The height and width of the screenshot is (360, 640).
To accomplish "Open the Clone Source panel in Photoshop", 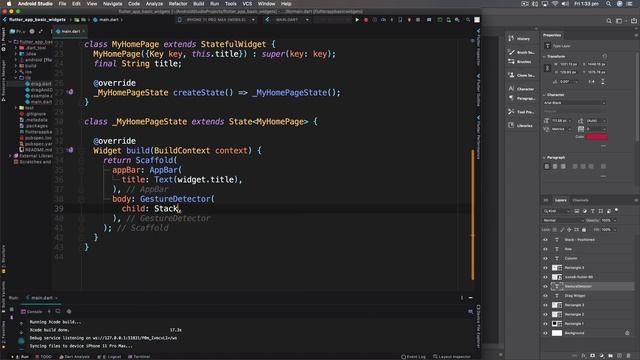I will (x=520, y=76).
